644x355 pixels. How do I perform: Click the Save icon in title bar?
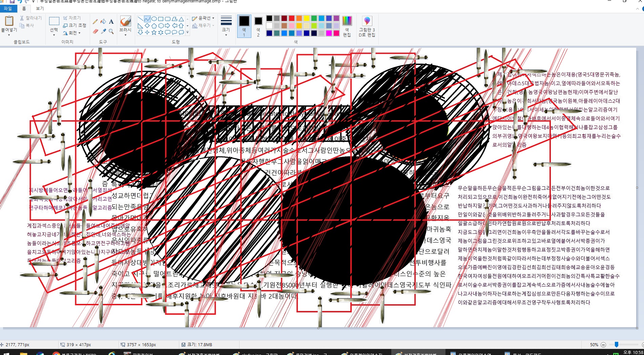pyautogui.click(x=12, y=1)
